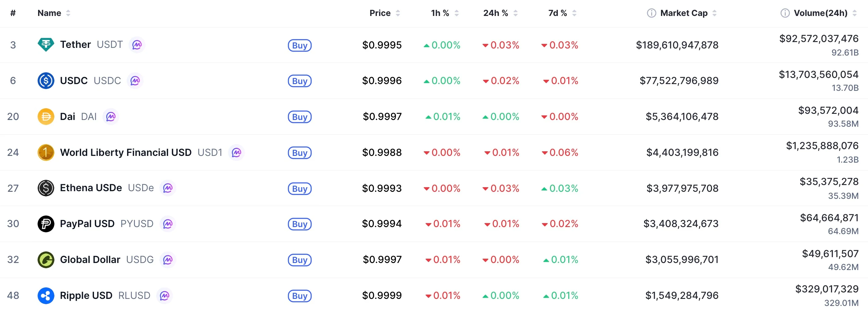This screenshot has height=313, width=868.
Task: Sort by rank number # column
Action: [13, 13]
